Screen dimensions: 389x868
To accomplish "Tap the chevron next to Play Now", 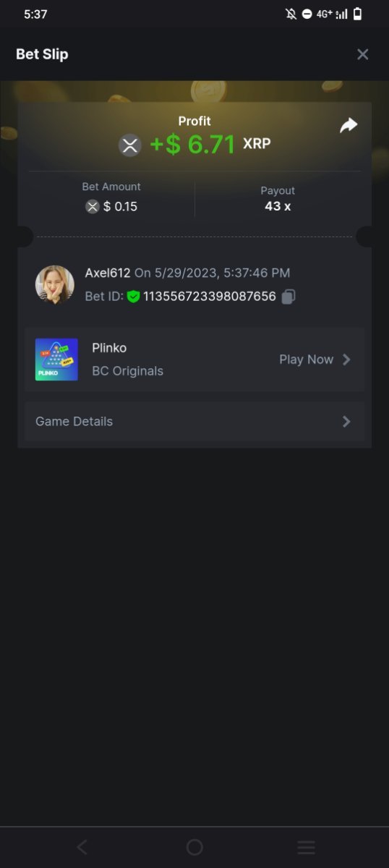I will (346, 359).
